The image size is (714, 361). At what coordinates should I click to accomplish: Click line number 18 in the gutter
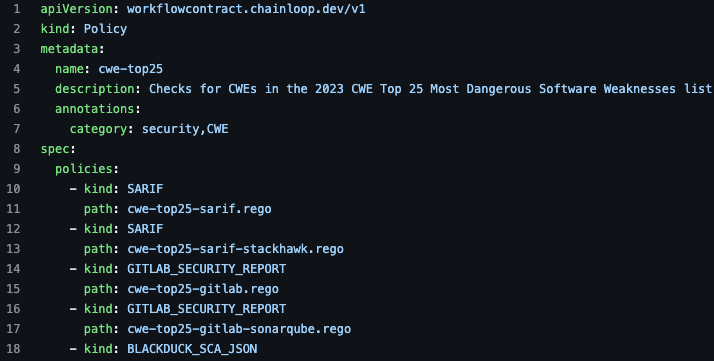[13, 349]
